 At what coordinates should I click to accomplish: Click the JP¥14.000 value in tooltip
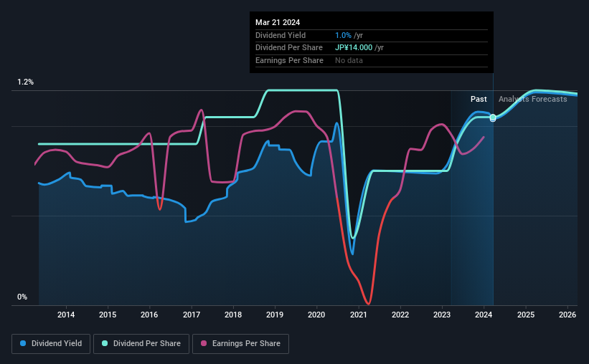pos(354,48)
